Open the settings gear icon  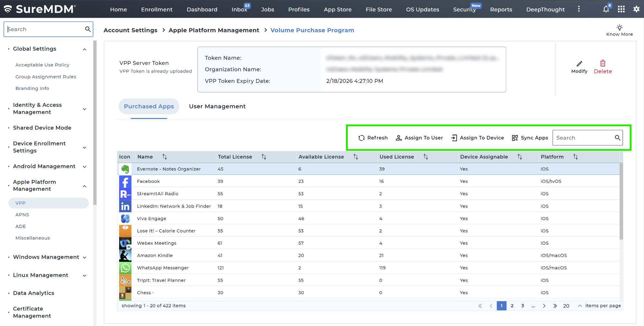636,9
